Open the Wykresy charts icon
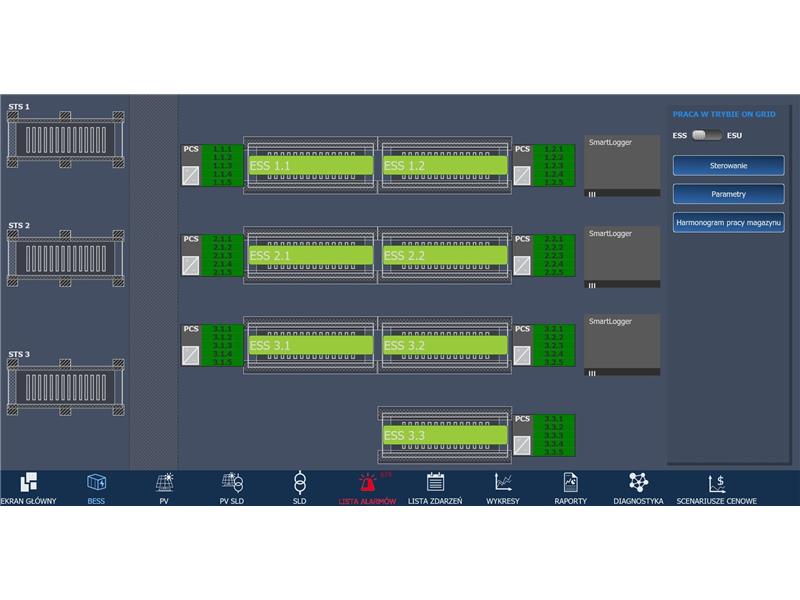This screenshot has height=600, width=800. click(503, 483)
